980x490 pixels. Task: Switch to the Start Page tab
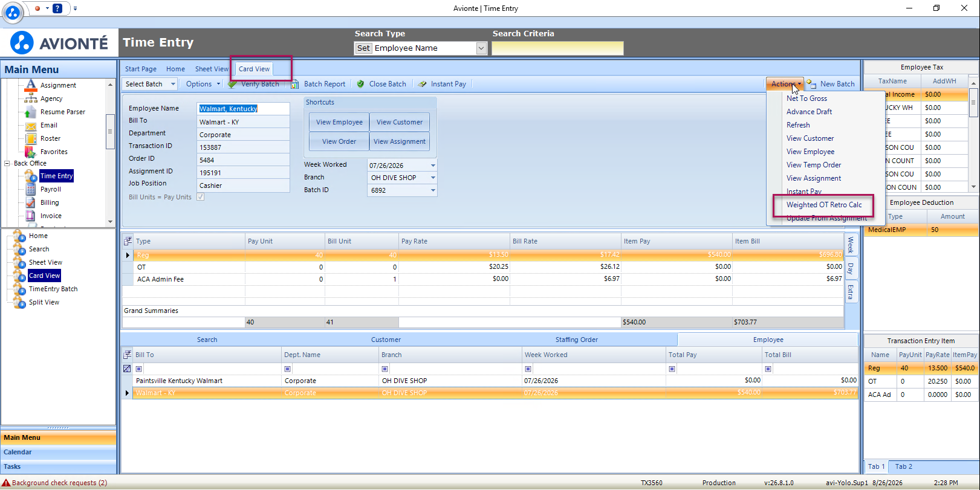point(141,69)
